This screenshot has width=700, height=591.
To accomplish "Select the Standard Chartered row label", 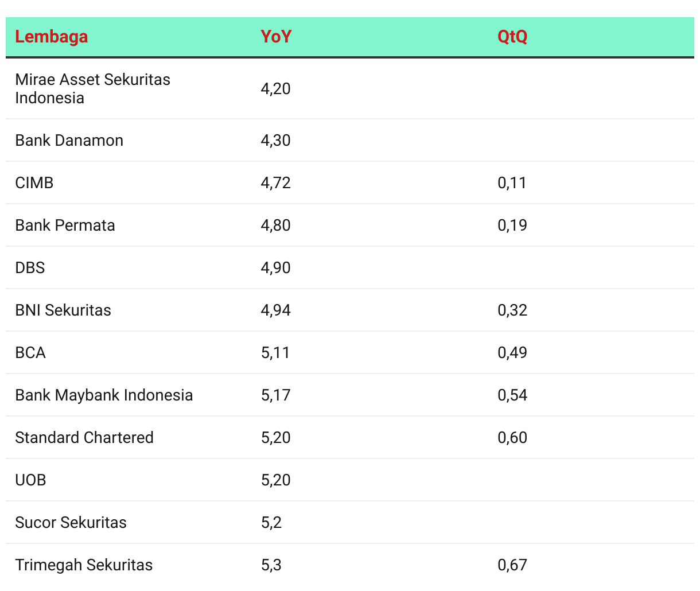I will (x=84, y=438).
